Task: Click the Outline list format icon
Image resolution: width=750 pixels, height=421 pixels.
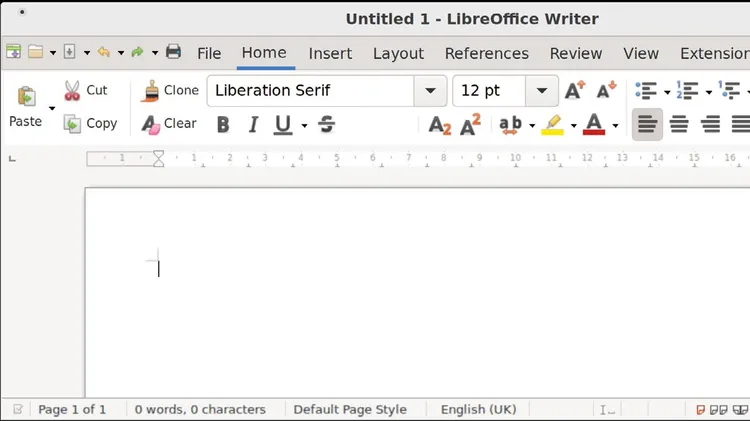Action: (729, 90)
